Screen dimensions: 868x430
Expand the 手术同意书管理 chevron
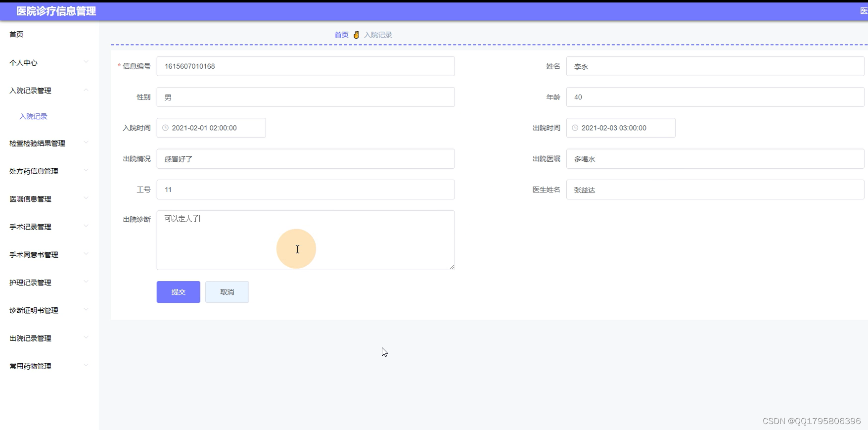tap(86, 254)
